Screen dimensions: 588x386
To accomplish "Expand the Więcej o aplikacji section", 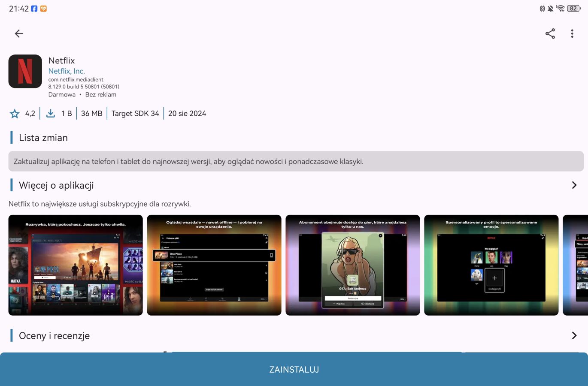I will pos(574,185).
